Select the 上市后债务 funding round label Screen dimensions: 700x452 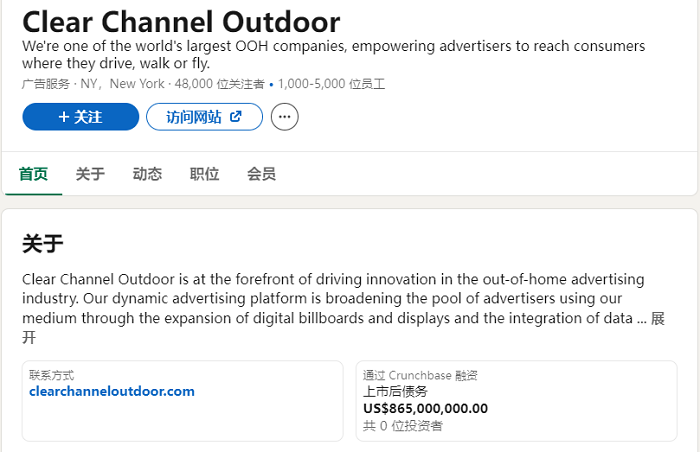tap(395, 392)
